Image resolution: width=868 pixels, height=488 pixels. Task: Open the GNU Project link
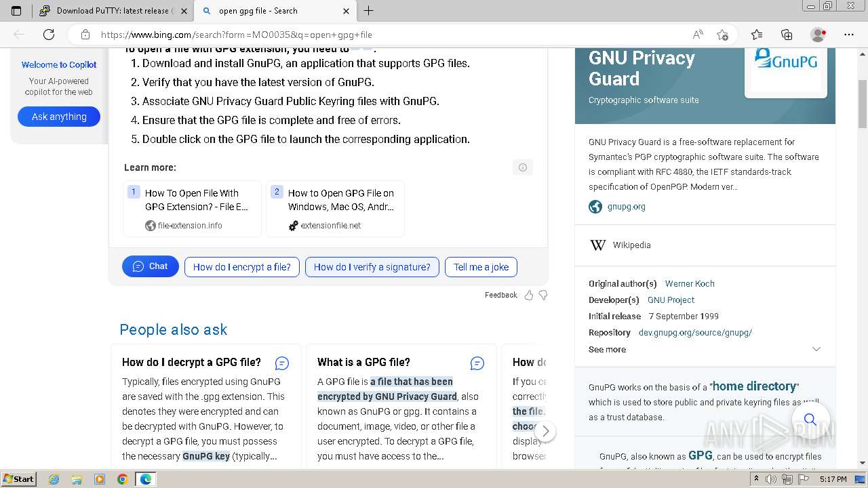(x=671, y=300)
